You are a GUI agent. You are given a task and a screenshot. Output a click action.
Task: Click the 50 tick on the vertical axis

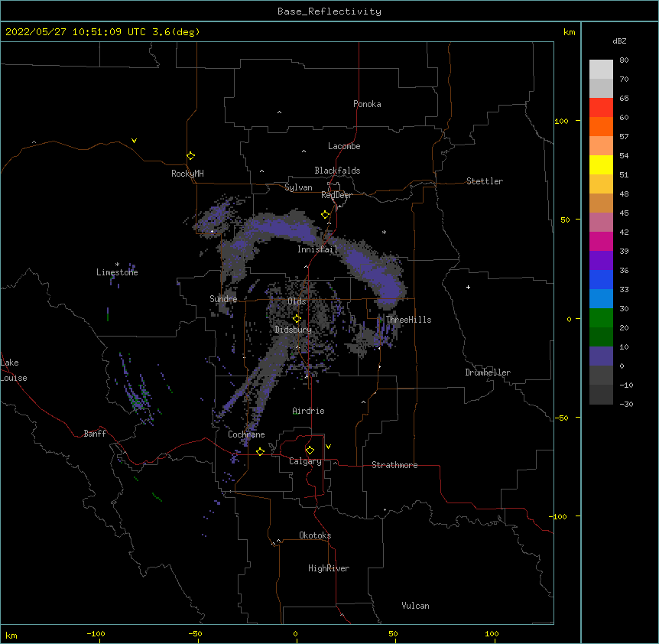click(565, 220)
